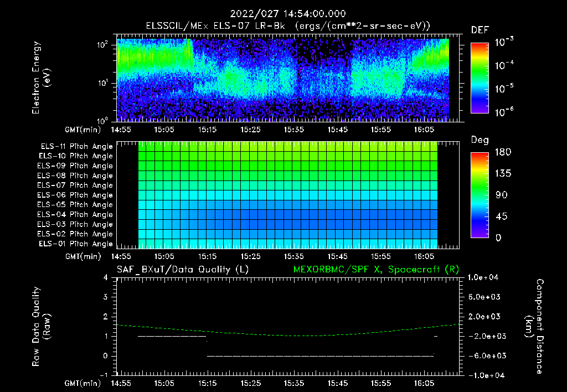Select the ELS-02 Pitch Angle row label
The width and height of the screenshot is (567, 392).
75,234
